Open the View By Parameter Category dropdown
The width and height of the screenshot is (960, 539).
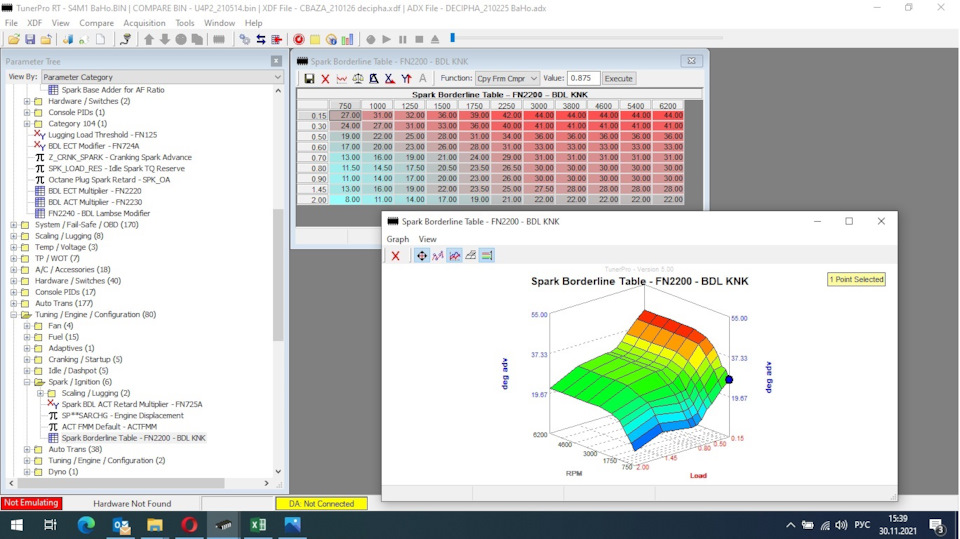pyautogui.click(x=162, y=77)
